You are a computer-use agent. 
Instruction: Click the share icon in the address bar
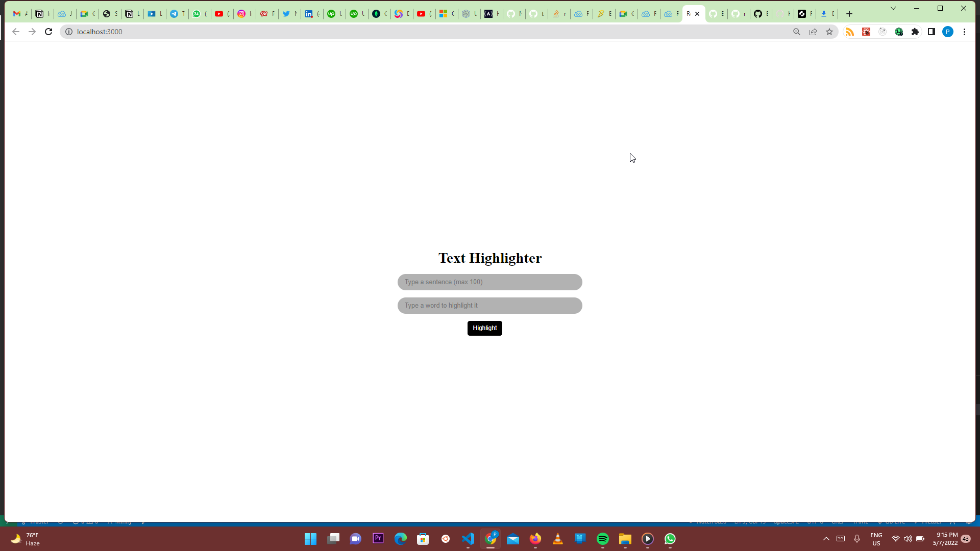click(x=813, y=32)
